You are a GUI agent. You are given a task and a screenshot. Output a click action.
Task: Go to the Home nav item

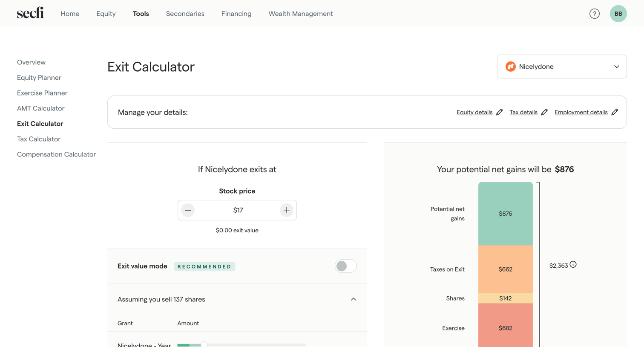70,14
